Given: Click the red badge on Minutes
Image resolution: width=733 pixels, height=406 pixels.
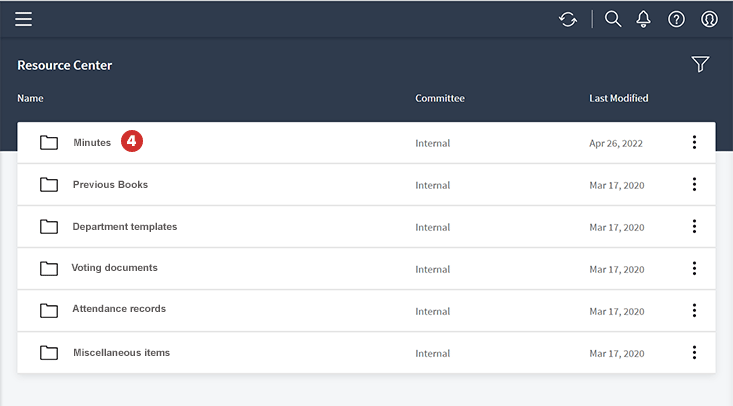Looking at the screenshot, I should [x=132, y=142].
